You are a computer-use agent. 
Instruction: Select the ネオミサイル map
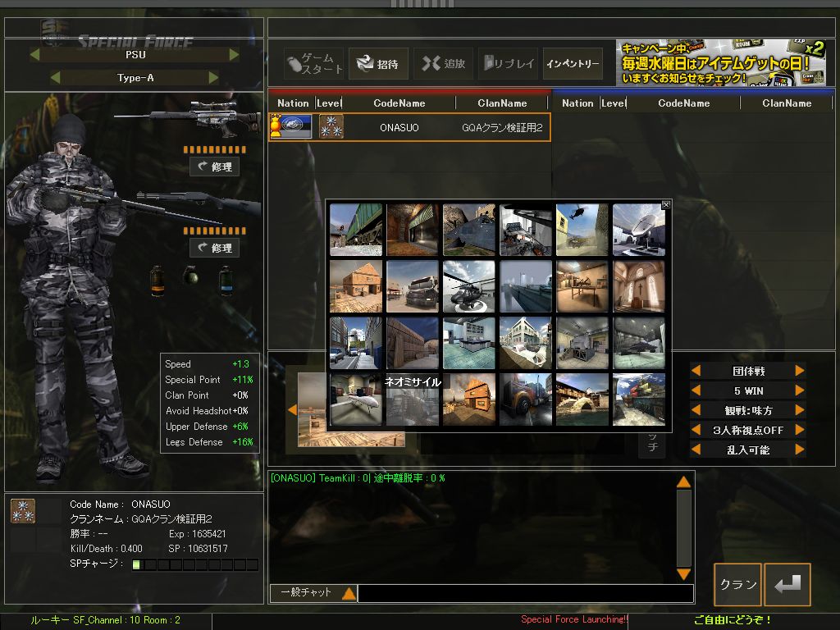click(x=413, y=399)
